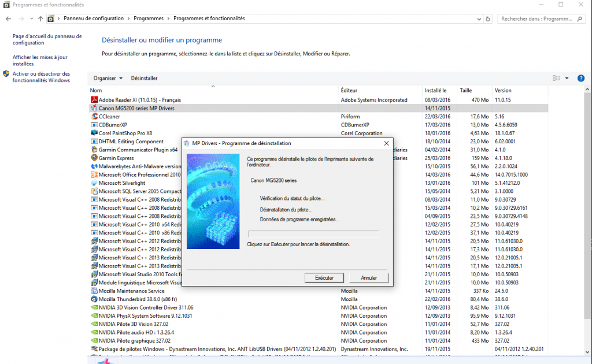Click the CDBurnerXP program icon
This screenshot has height=364, width=592.
[x=94, y=125]
